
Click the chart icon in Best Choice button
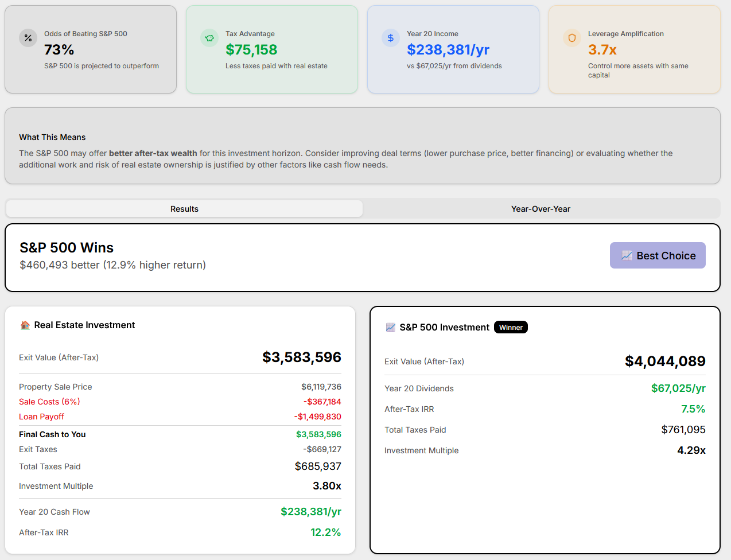click(x=627, y=256)
